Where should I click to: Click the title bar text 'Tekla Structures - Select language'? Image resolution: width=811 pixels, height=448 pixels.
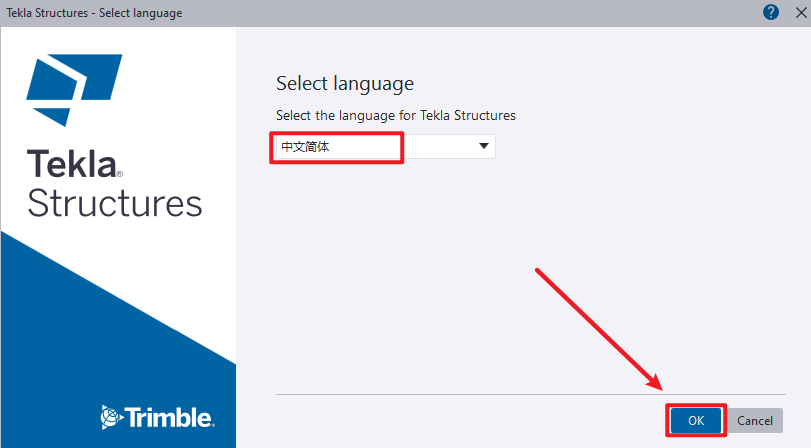pos(94,13)
